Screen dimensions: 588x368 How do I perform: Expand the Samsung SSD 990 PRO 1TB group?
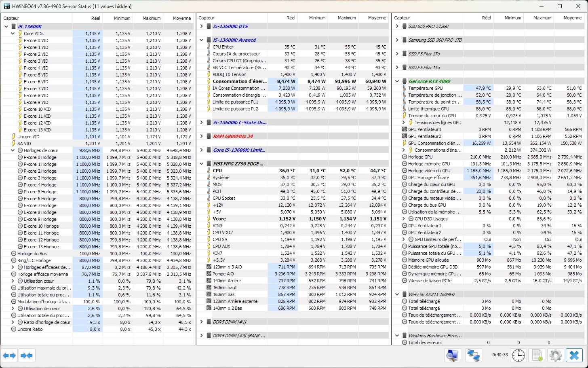pyautogui.click(x=397, y=40)
